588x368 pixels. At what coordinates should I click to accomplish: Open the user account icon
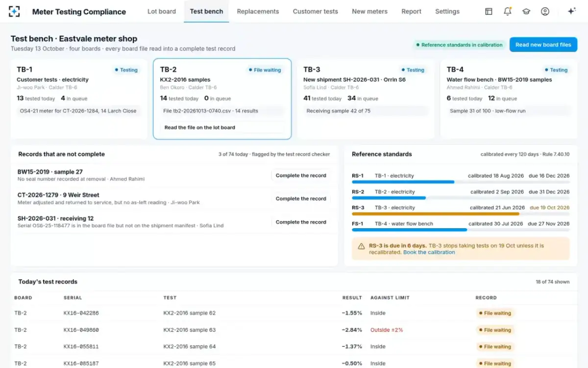pos(545,11)
